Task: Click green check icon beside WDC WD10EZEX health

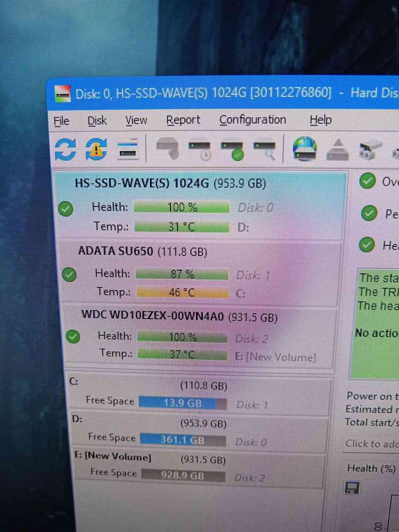Action: point(73,336)
